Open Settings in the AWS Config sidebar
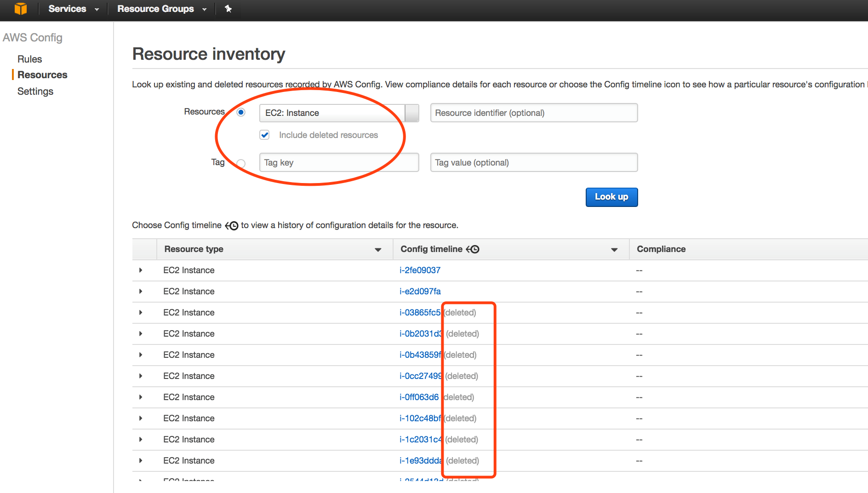This screenshot has height=493, width=868. [35, 92]
